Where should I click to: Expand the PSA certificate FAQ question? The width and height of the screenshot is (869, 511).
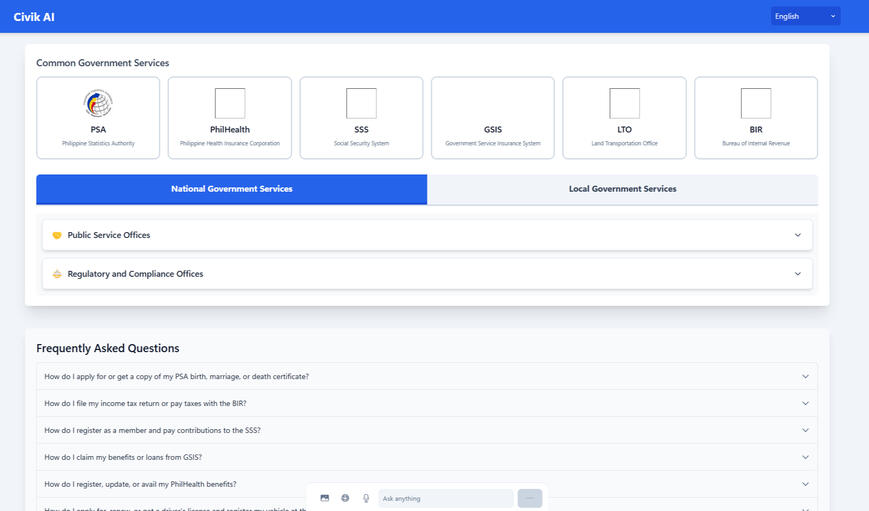tap(427, 376)
